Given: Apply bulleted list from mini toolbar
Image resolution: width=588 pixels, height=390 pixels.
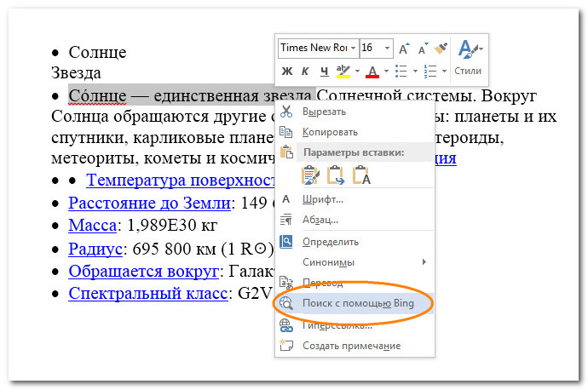Looking at the screenshot, I should [x=401, y=71].
